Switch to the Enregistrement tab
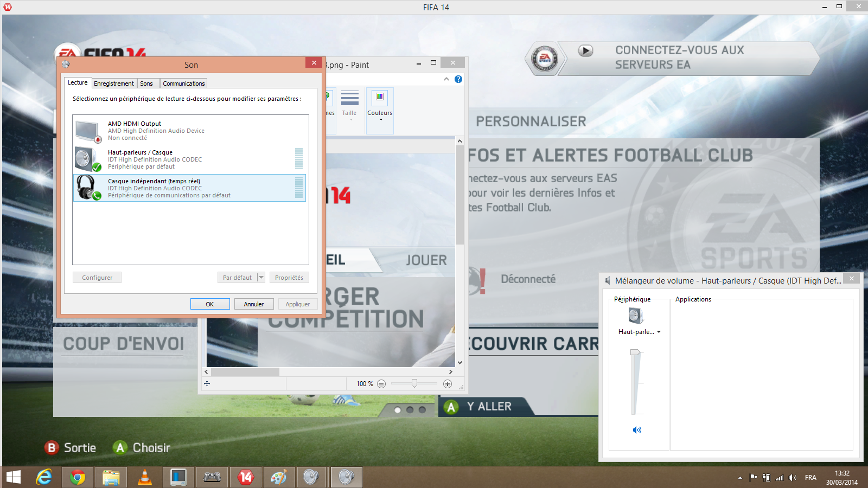868x488 pixels. point(113,84)
